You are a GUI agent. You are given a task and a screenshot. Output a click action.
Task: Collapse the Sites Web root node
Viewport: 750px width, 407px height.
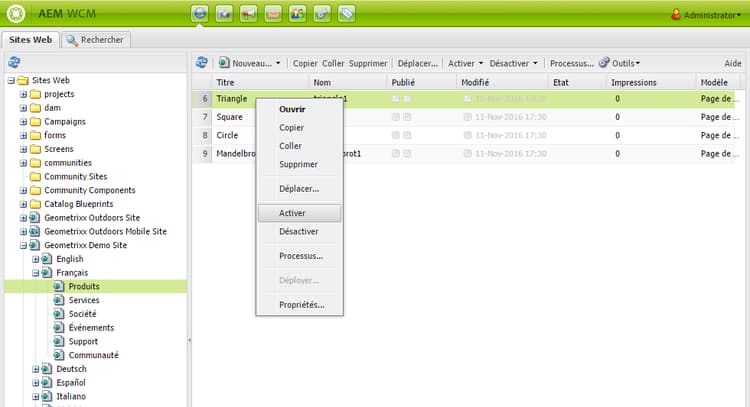(11, 80)
